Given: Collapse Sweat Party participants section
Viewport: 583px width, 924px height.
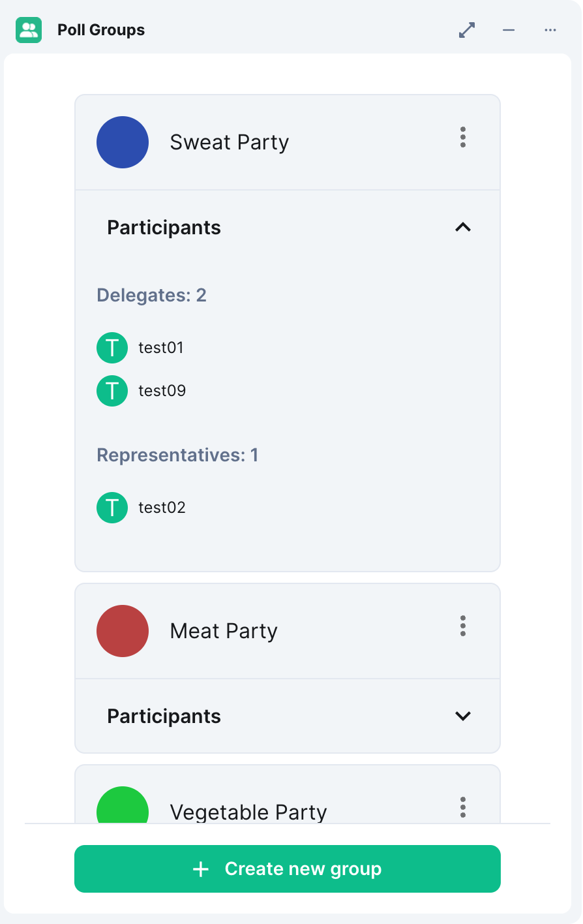Looking at the screenshot, I should 463,227.
